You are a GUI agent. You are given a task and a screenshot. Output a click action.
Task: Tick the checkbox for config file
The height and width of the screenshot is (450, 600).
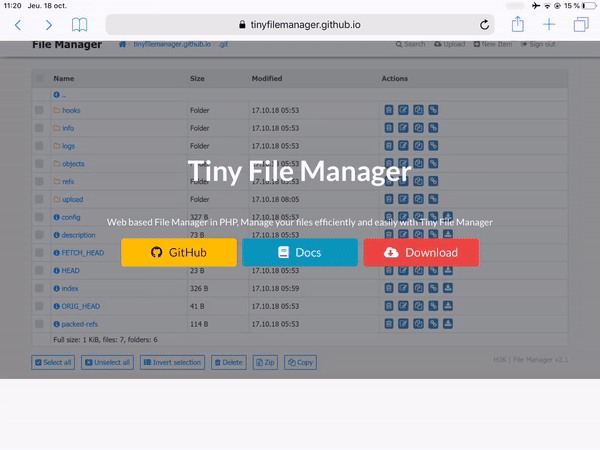(39, 217)
